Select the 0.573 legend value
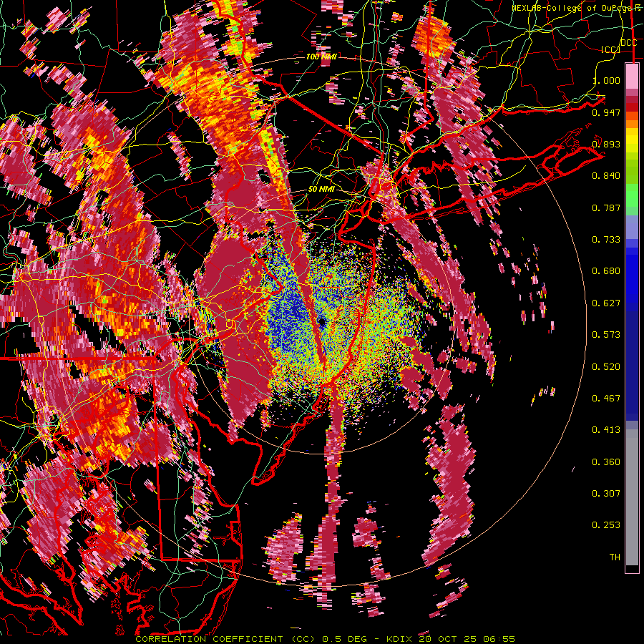The height and width of the screenshot is (644, 644). pyautogui.click(x=606, y=335)
